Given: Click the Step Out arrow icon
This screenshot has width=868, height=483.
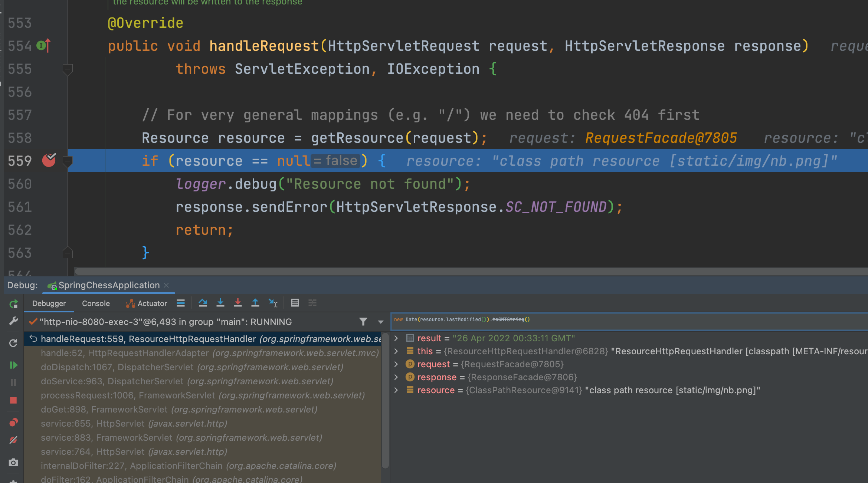Looking at the screenshot, I should pyautogui.click(x=255, y=303).
